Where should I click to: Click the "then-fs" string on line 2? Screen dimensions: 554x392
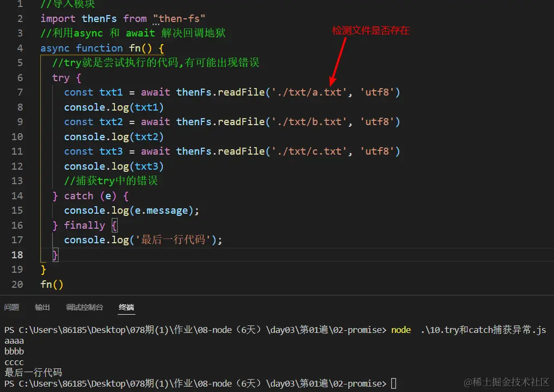179,18
